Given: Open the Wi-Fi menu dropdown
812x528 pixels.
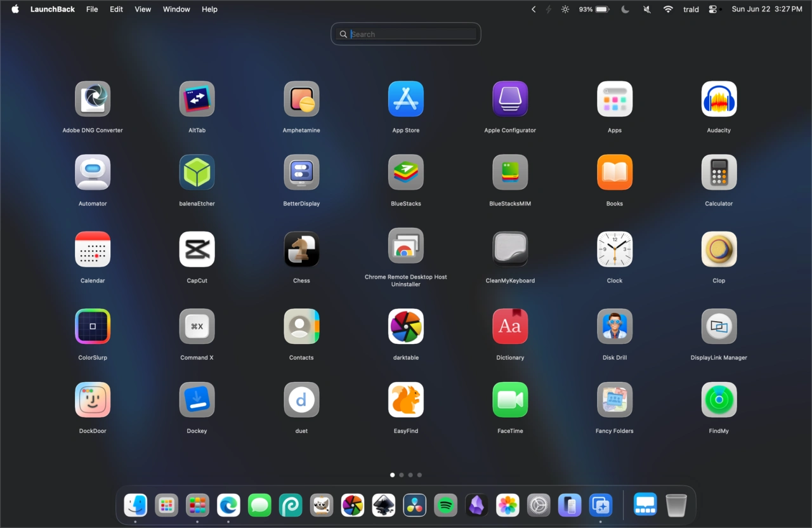Looking at the screenshot, I should click(668, 10).
